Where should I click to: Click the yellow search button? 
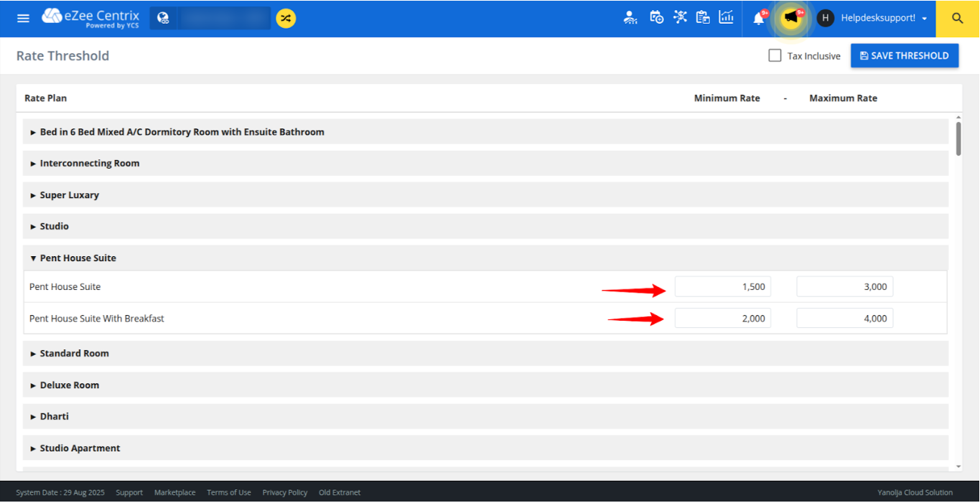point(958,19)
